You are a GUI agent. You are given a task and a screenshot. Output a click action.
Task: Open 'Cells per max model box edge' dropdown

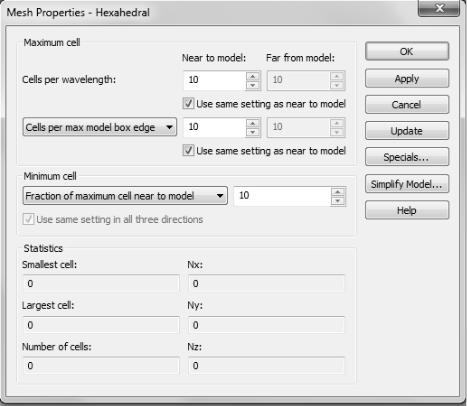pyautogui.click(x=100, y=127)
